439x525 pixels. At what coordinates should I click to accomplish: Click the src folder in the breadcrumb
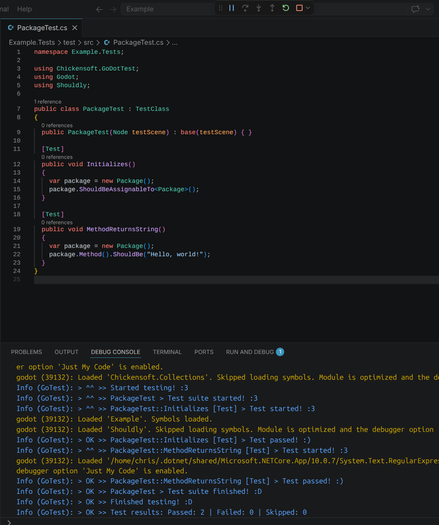pos(88,43)
